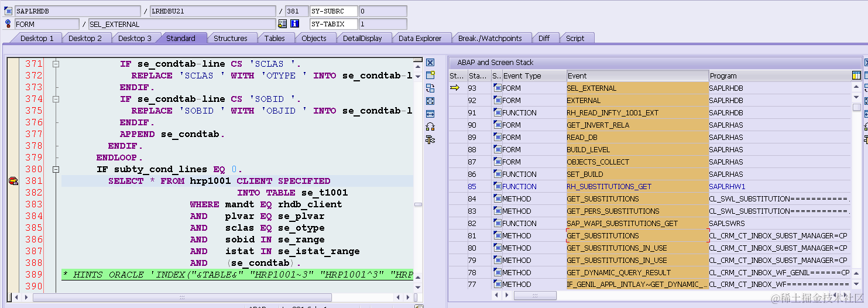Click the layout settings icon in stack table
The height and width of the screenshot is (308, 868).
[856, 76]
